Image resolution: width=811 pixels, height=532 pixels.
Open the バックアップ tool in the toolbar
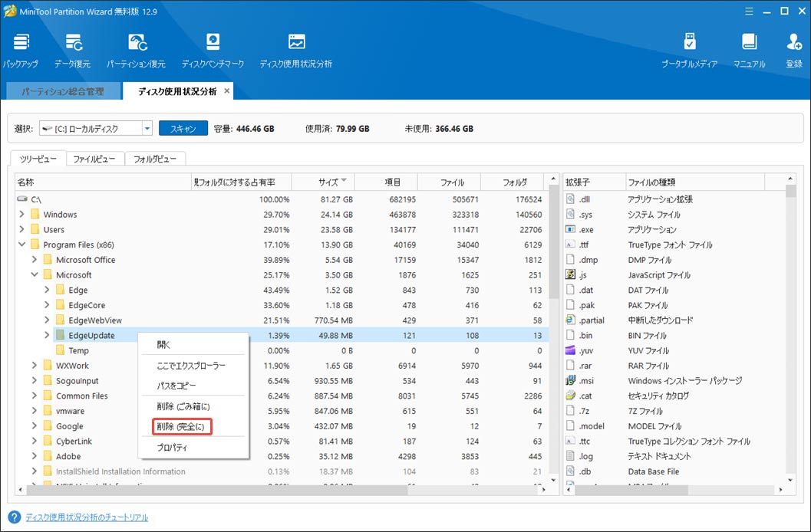coord(21,51)
